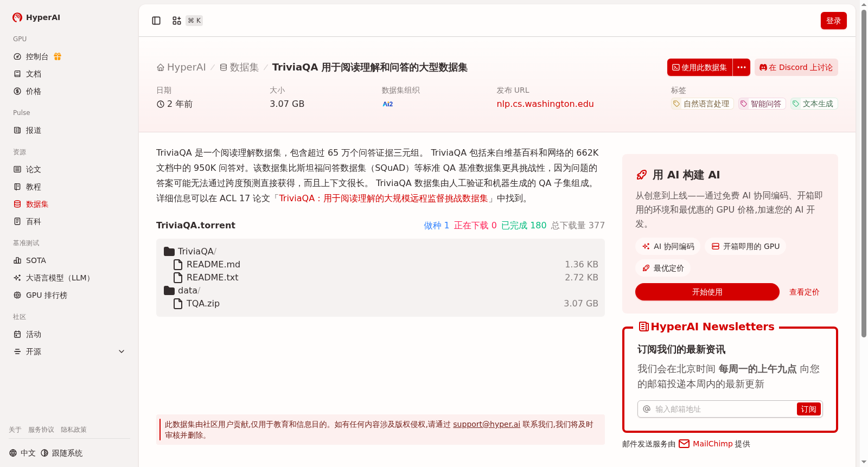Click the gift icon next to 控制台
Viewport: 868px width, 467px height.
coord(58,56)
